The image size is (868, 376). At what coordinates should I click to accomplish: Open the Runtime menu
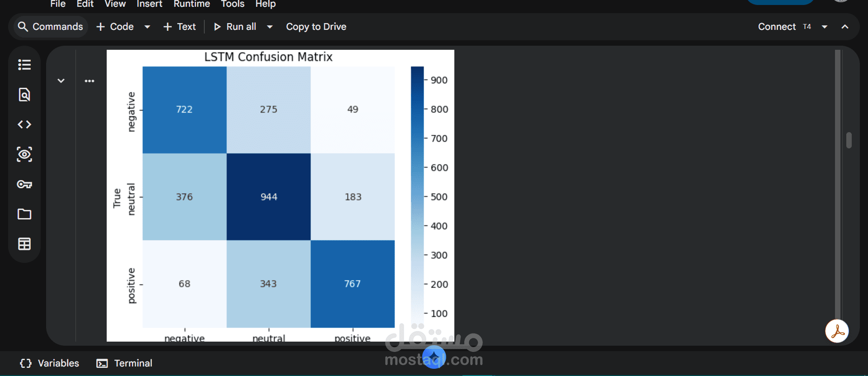click(192, 4)
